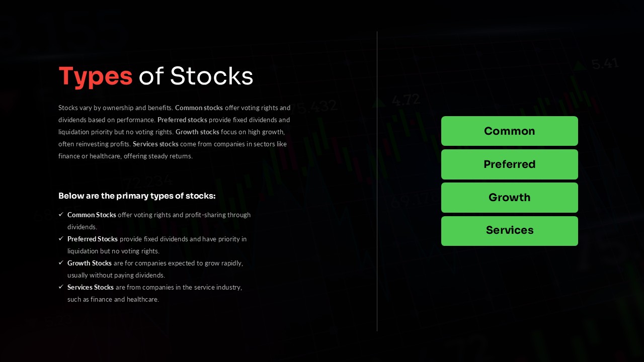Image resolution: width=644 pixels, height=362 pixels.
Task: Select the green Preferred button
Action: (510, 164)
